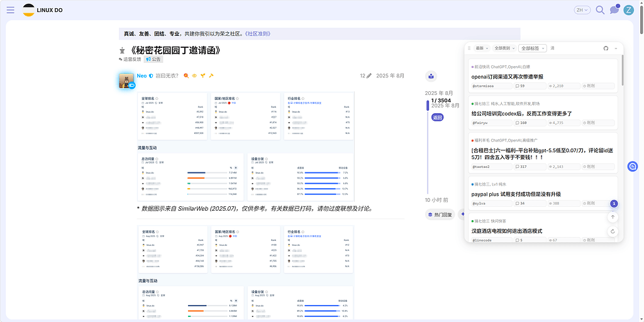Click the 34 replies count
Image resolution: width=644 pixels, height=322 pixels.
(530, 203)
